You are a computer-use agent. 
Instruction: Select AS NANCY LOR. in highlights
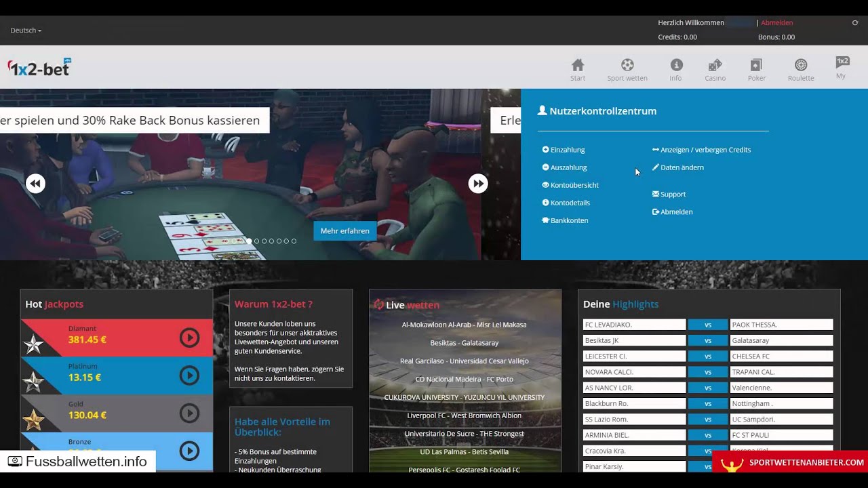(634, 388)
